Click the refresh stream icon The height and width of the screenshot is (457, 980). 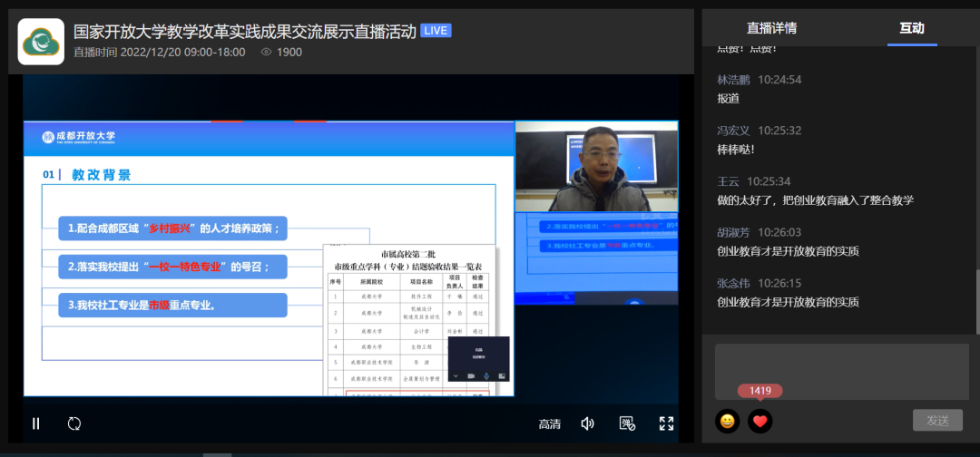pyautogui.click(x=74, y=423)
